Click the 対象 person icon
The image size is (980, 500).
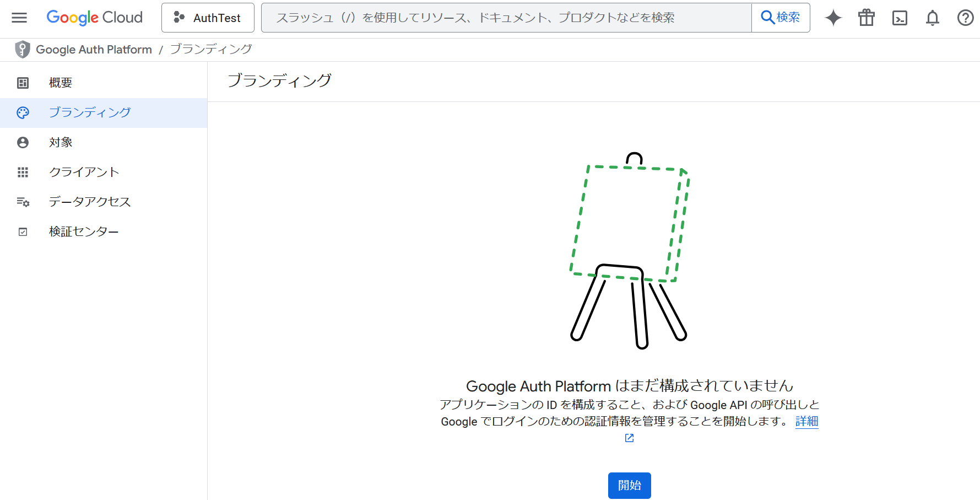pos(23,142)
